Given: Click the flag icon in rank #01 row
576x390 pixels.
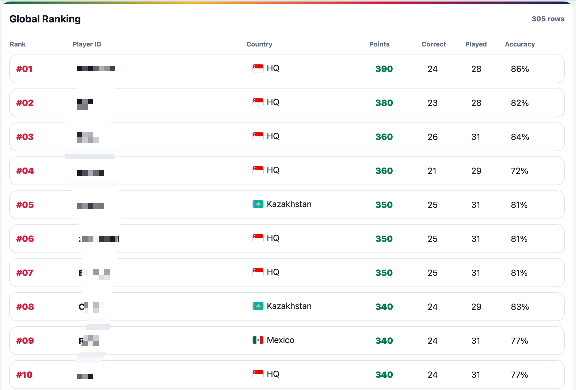Looking at the screenshot, I should (x=258, y=68).
